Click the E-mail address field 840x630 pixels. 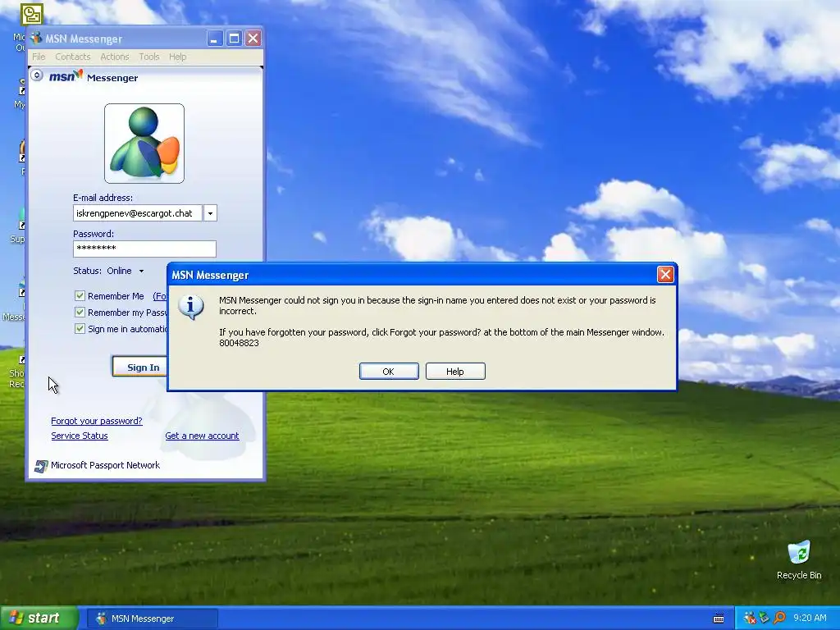pos(138,213)
